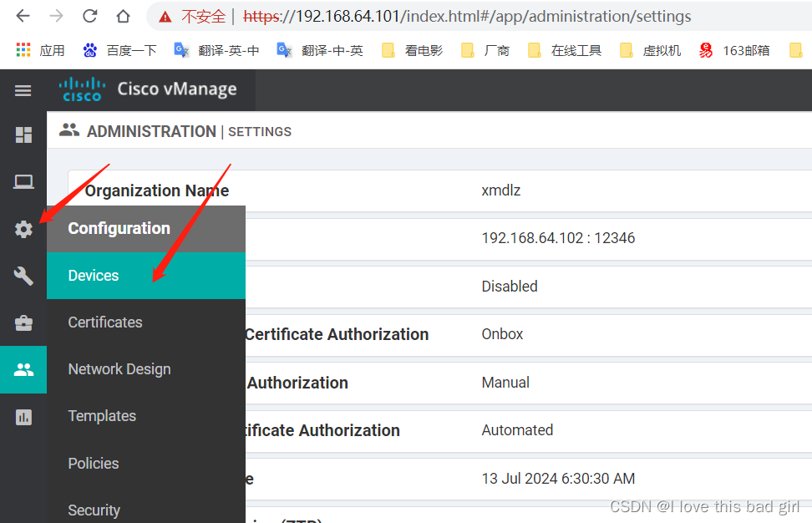Open the 翻译-英-中 bookmark
The width and height of the screenshot is (812, 523).
pos(216,50)
